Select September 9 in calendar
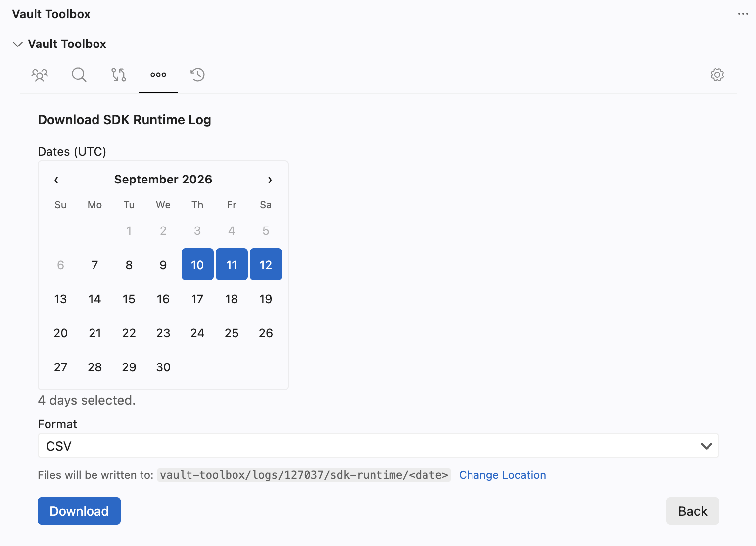Screen dimensions: 756x546 [x=163, y=265]
